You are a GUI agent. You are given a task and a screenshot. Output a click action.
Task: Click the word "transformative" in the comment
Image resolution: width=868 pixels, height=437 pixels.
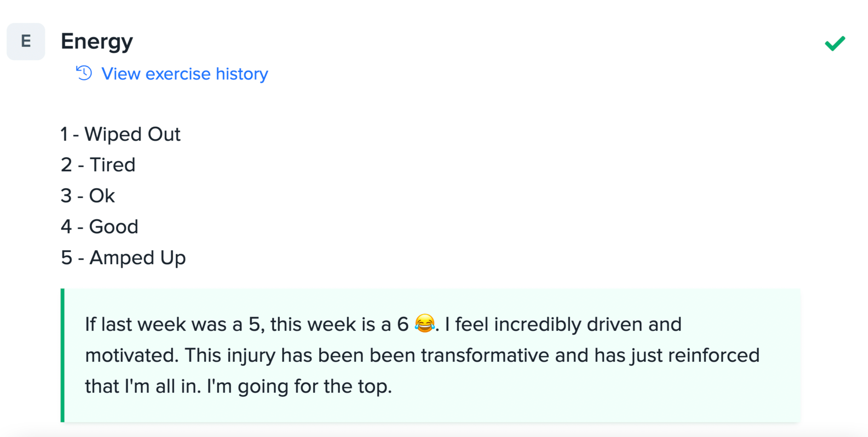coord(485,355)
